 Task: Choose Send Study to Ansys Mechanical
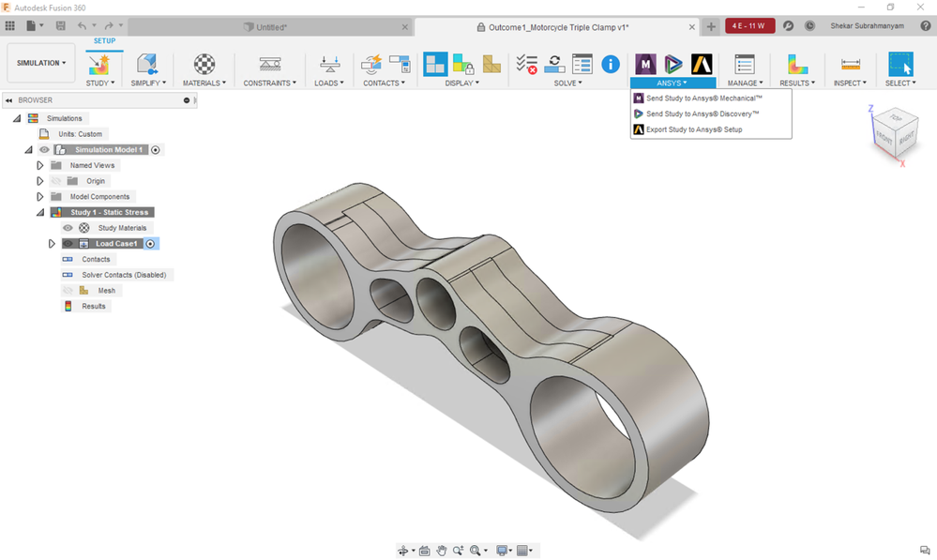(711, 98)
